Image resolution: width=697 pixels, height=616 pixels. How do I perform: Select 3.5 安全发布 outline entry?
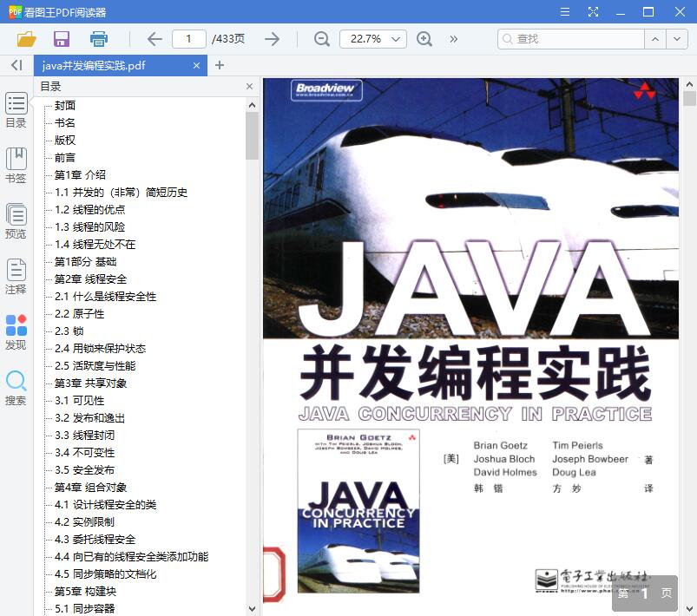[85, 469]
